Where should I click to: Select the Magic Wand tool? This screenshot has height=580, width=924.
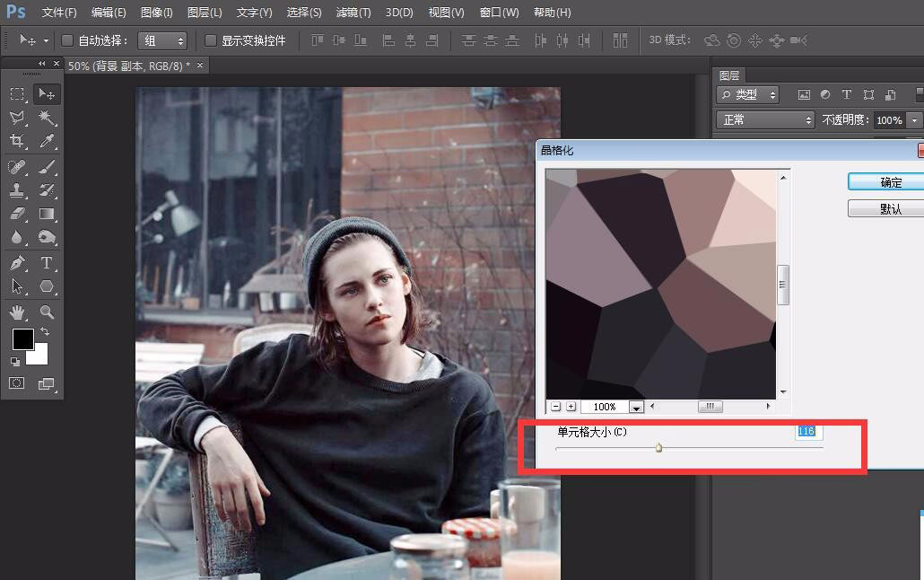pyautogui.click(x=47, y=118)
